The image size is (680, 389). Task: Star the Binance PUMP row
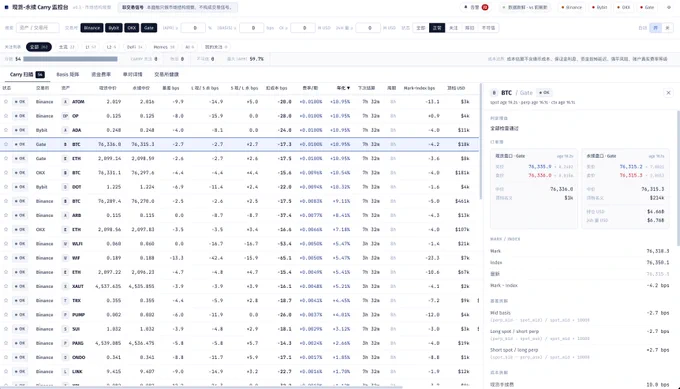coord(6,315)
